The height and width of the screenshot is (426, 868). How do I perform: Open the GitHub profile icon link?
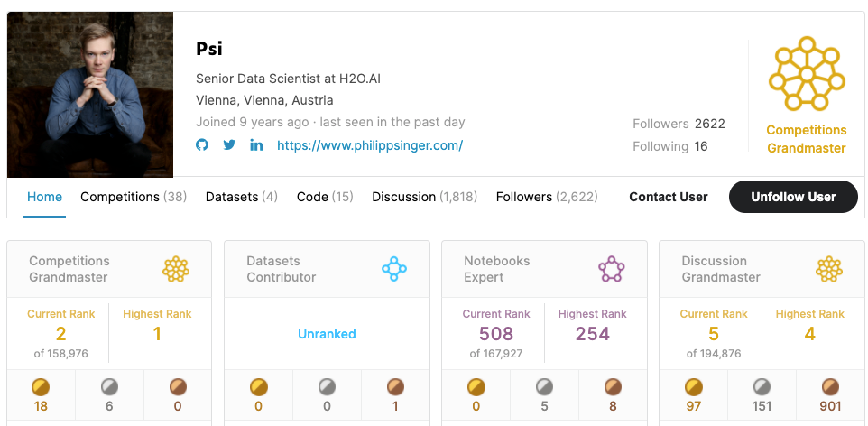[x=202, y=144]
